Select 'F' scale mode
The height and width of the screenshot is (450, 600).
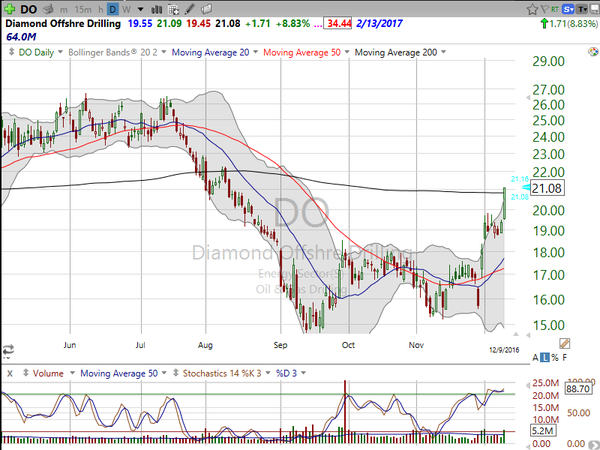(x=565, y=358)
